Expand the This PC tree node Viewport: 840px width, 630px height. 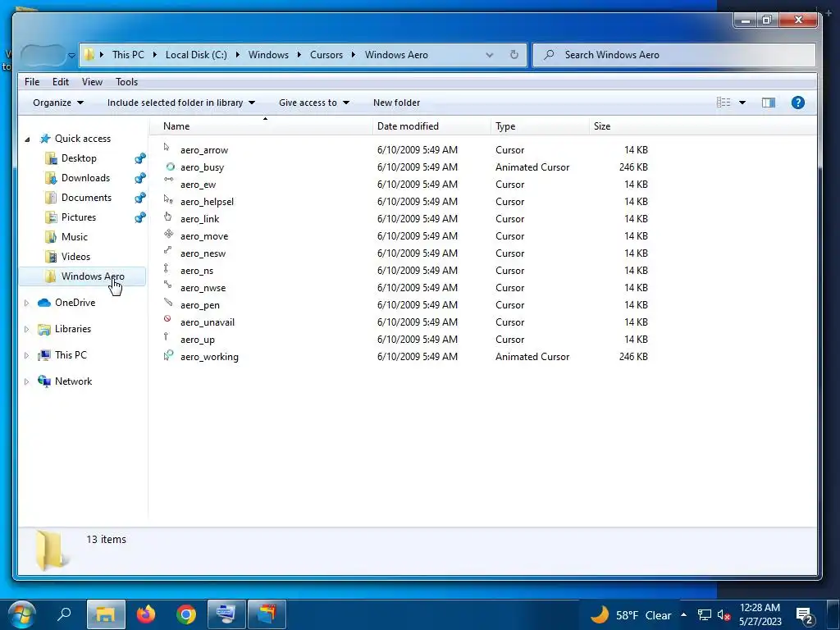pos(26,355)
